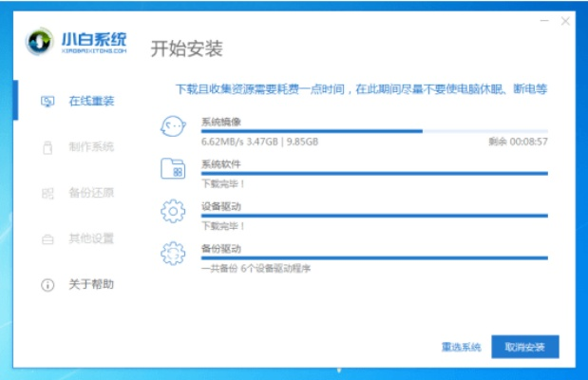Click the 系统软件 folder icon
Image resolution: width=588 pixels, height=380 pixels.
click(173, 169)
